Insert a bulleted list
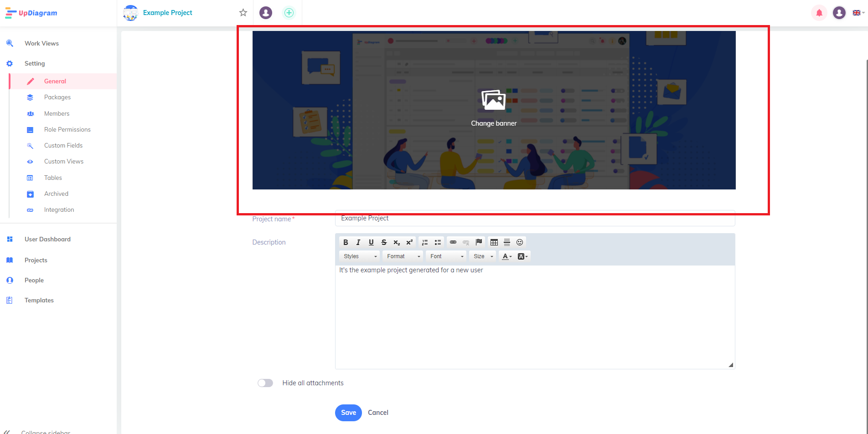The width and height of the screenshot is (868, 434). (438, 242)
